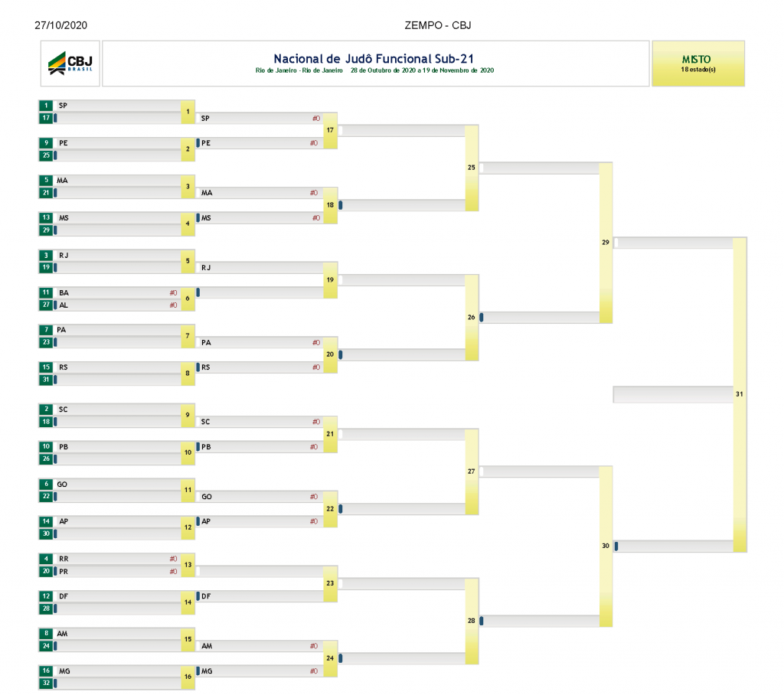
Task: Click match number 25 box
Action: tap(472, 168)
